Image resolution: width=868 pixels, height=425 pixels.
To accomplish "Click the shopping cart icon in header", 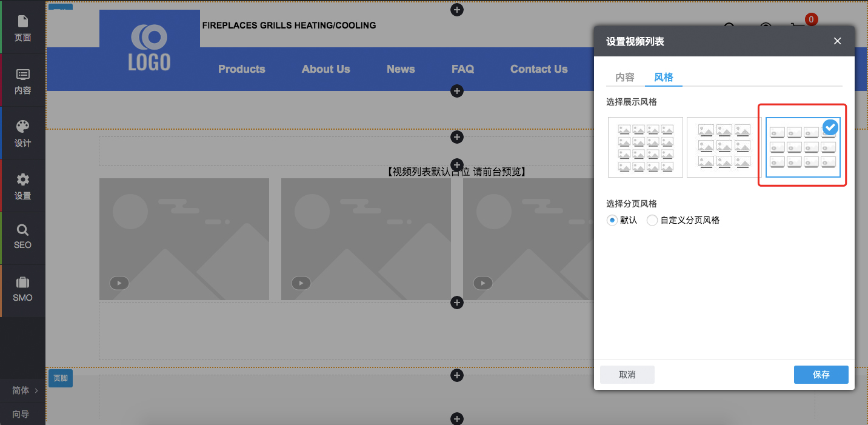I will tap(798, 28).
